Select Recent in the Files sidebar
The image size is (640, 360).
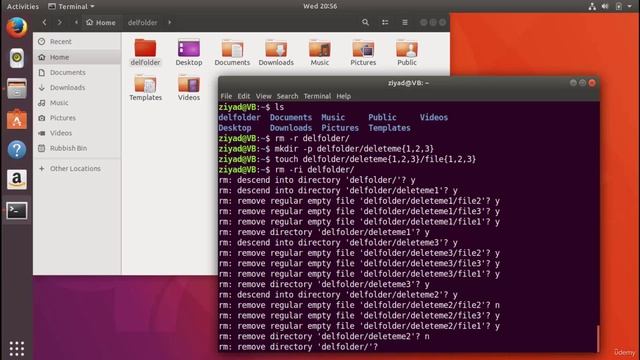(77, 42)
